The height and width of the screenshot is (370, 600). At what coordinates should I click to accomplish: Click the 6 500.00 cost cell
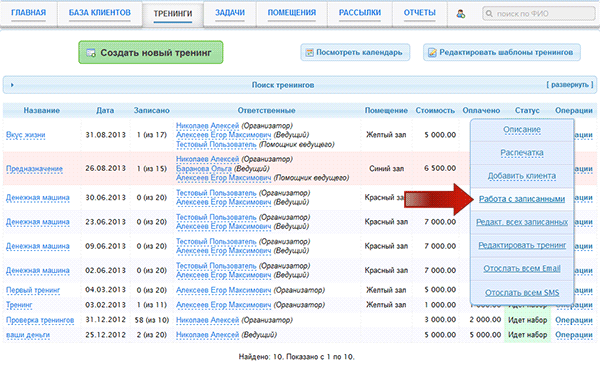440,168
